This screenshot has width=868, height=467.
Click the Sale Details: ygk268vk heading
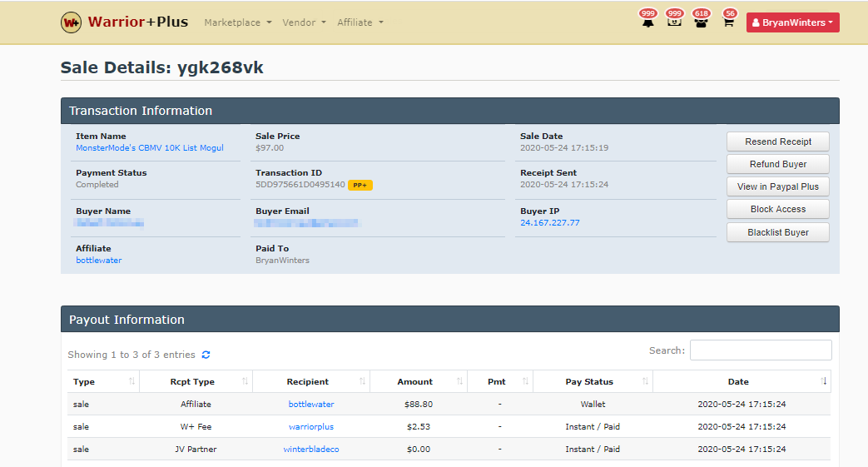pos(161,67)
